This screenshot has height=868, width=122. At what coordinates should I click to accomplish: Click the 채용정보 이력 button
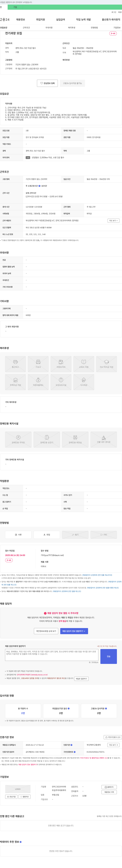[x=109, y=792]
